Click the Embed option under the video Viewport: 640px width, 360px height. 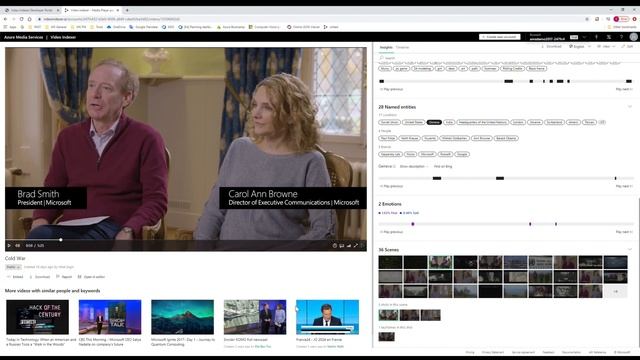(16, 277)
